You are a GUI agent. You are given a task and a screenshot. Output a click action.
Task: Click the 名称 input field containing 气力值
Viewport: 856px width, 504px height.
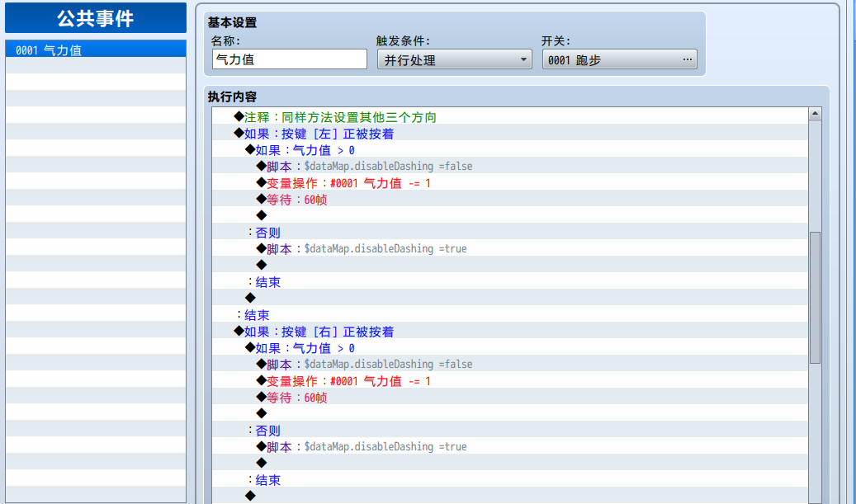click(x=290, y=59)
